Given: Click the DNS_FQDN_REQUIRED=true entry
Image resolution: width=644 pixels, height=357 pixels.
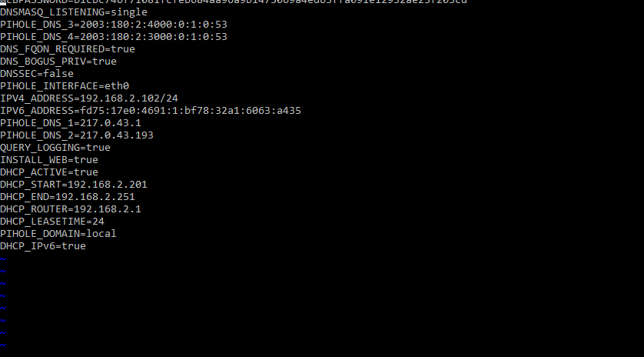Looking at the screenshot, I should tap(67, 49).
